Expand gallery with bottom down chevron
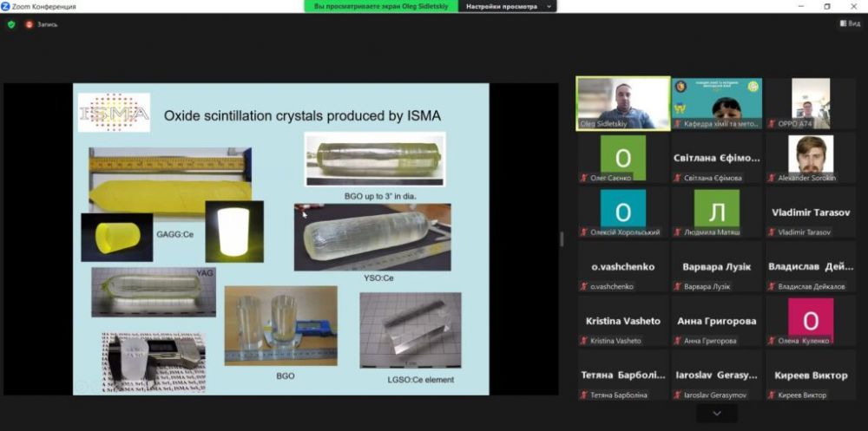The width and height of the screenshot is (868, 431). pyautogui.click(x=716, y=414)
